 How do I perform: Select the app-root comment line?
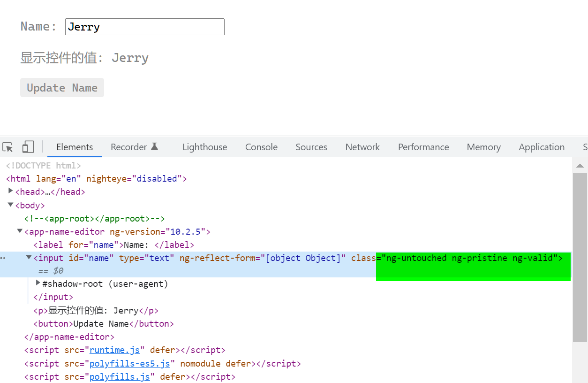(x=94, y=219)
